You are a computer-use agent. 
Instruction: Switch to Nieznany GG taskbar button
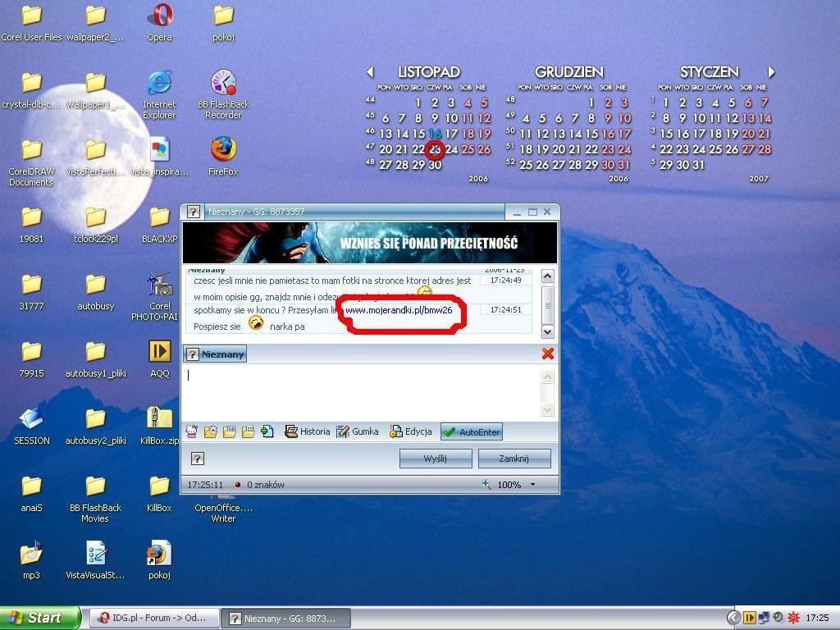tap(286, 619)
